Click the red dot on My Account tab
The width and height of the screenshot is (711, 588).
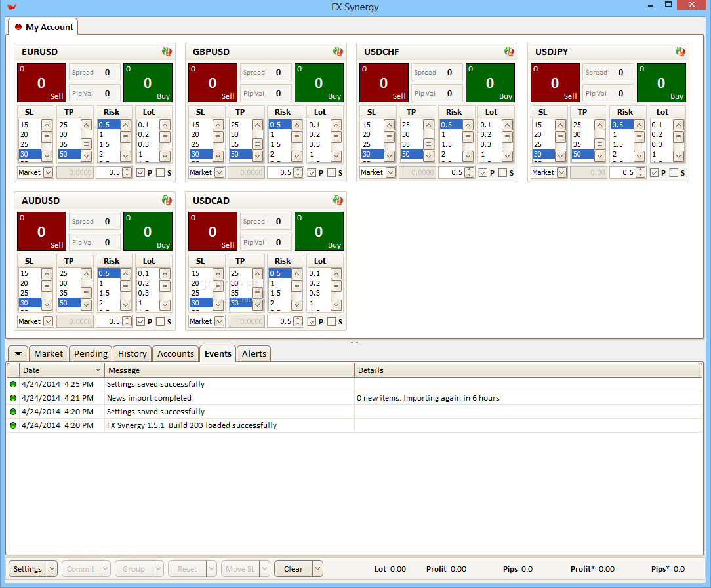pyautogui.click(x=18, y=27)
